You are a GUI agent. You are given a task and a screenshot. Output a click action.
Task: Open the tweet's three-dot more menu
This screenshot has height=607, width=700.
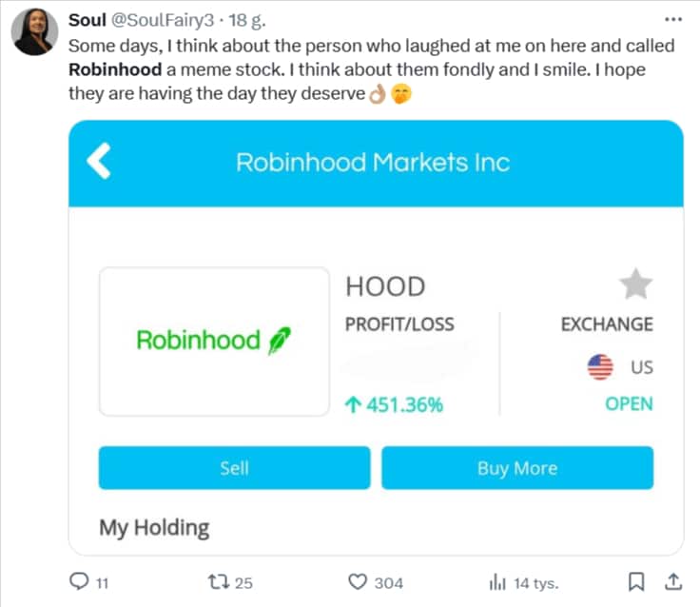tap(672, 20)
